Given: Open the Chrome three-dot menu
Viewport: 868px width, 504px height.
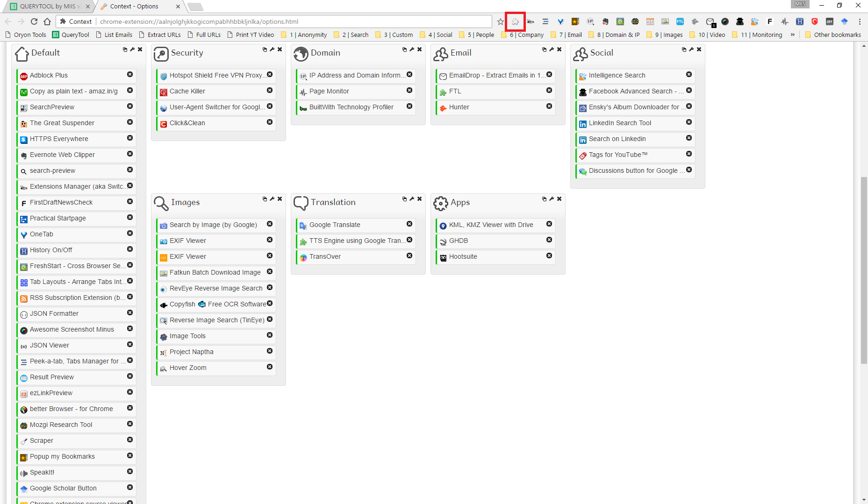Looking at the screenshot, I should coord(860,21).
